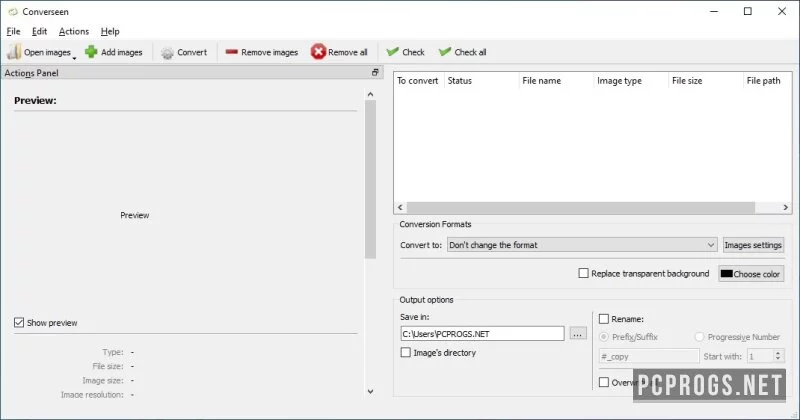
Task: Click the Preview placeholder area text
Action: (135, 215)
